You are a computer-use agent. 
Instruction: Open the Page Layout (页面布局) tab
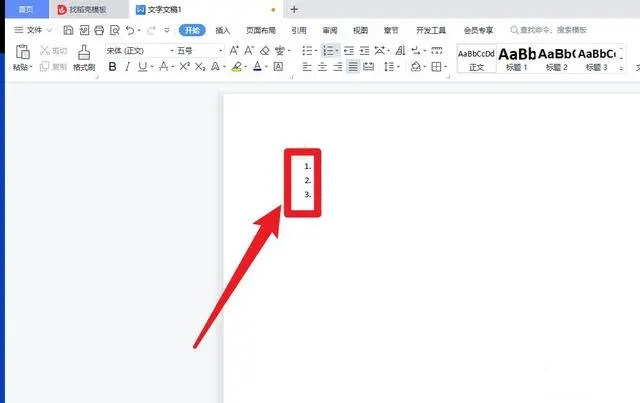[x=261, y=30]
